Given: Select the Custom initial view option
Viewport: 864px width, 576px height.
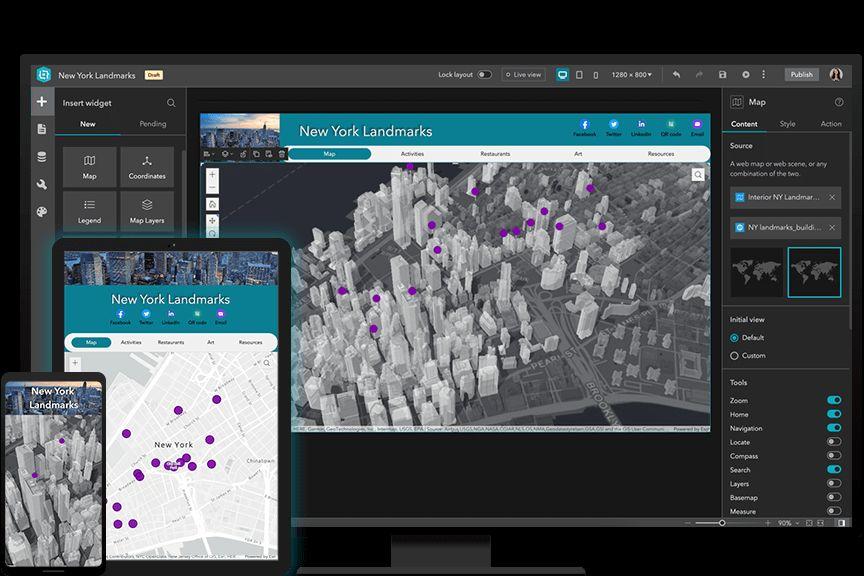Looking at the screenshot, I should click(735, 356).
